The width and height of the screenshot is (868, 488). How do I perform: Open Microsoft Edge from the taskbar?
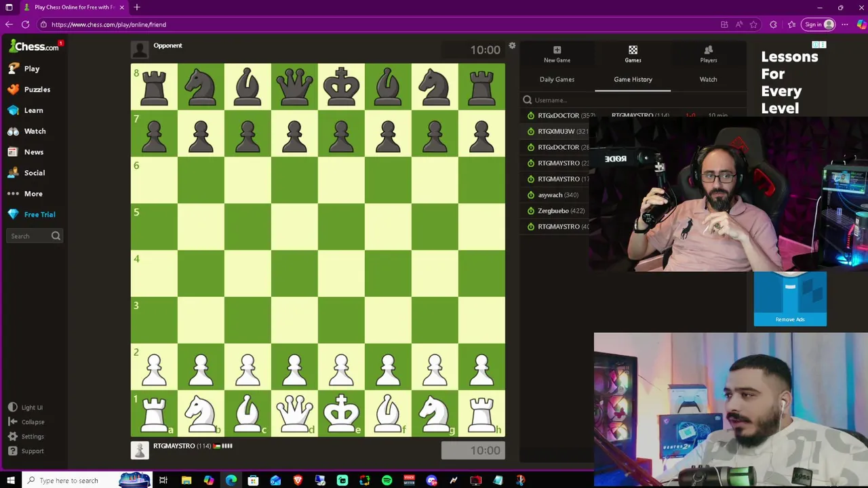[x=231, y=481]
